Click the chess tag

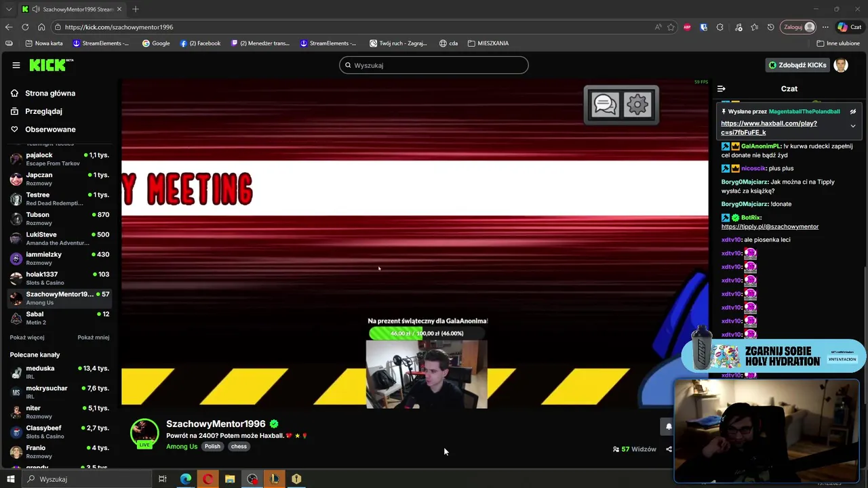pos(239,447)
